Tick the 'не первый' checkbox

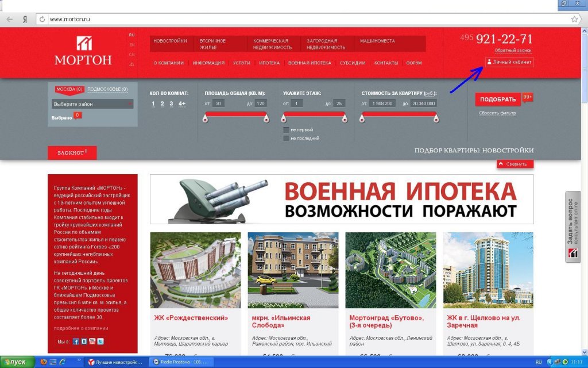pos(286,129)
